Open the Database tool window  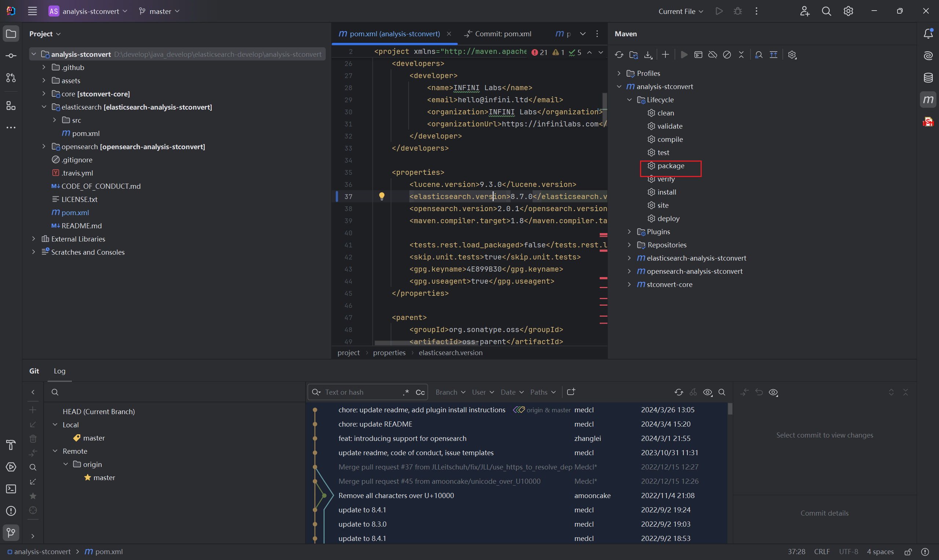[928, 78]
